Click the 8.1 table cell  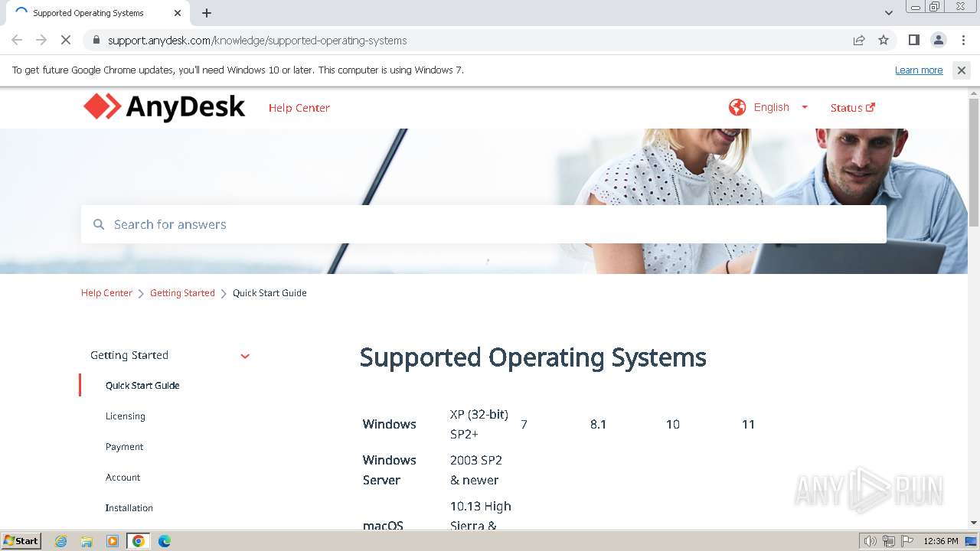point(599,425)
